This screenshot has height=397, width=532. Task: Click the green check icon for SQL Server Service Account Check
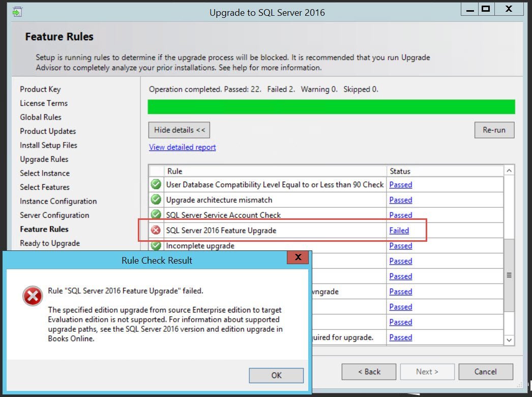click(156, 214)
